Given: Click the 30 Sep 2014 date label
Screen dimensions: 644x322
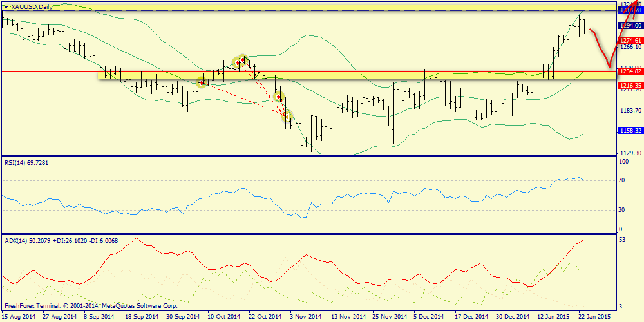Looking at the screenshot, I should pyautogui.click(x=182, y=317).
